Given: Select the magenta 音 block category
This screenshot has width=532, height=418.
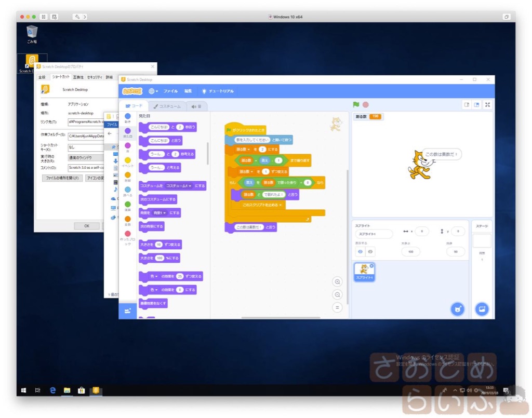Looking at the screenshot, I should click(x=128, y=146).
